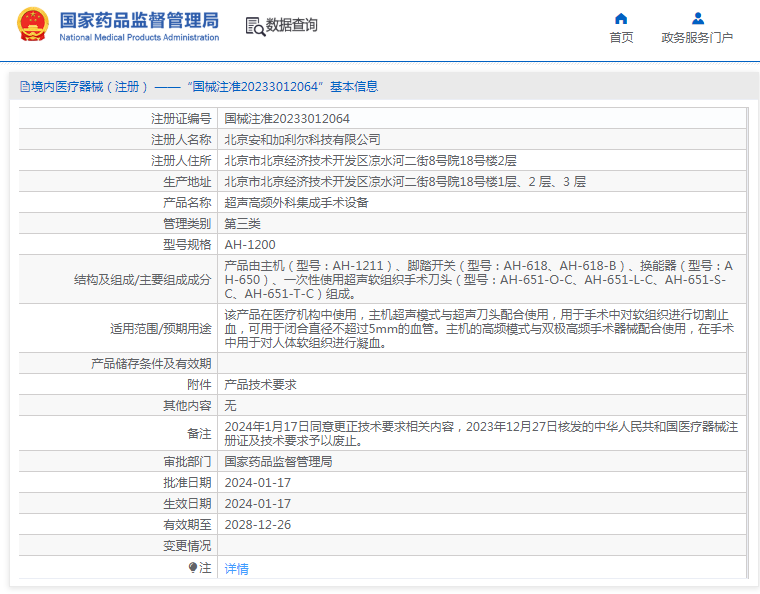Select attachment value 产品技术要求
The height and width of the screenshot is (594, 760).
[260, 385]
